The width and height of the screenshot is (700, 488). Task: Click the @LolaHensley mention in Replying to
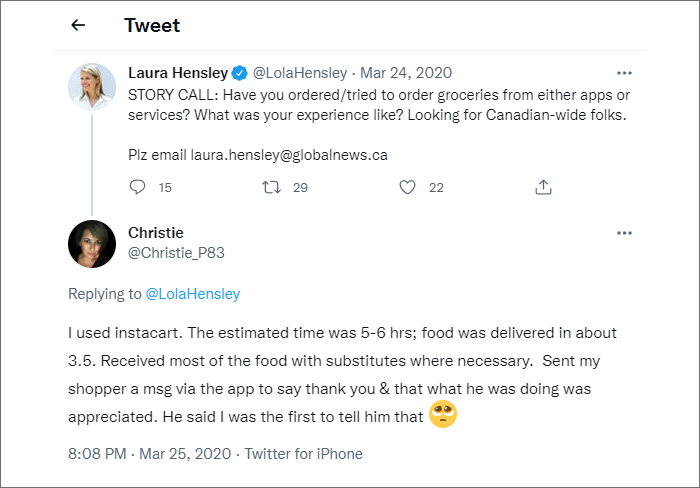coord(193,294)
